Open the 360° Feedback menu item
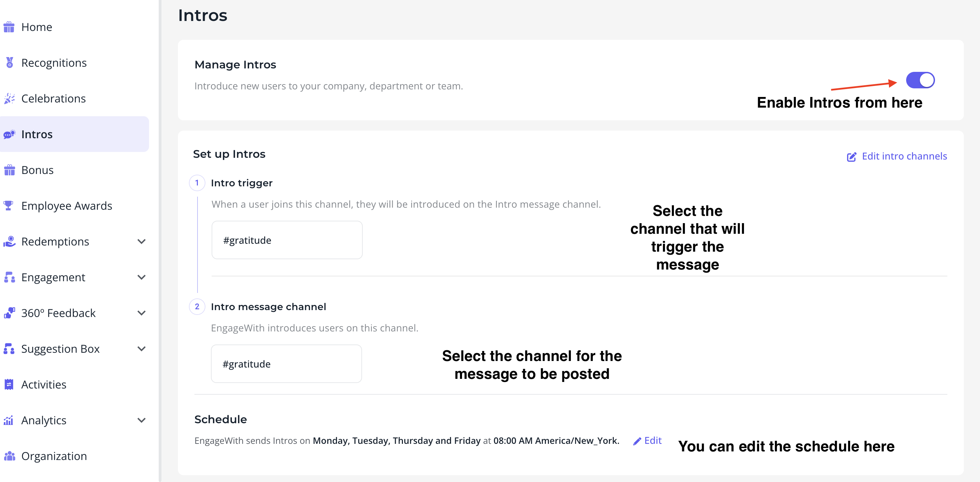The image size is (980, 482). 75,313
